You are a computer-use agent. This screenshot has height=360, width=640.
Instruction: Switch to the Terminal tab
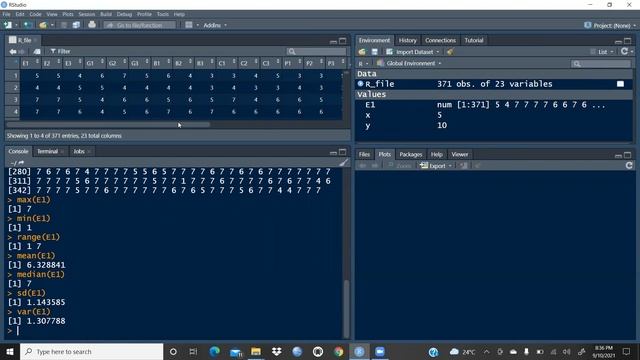tap(47, 151)
